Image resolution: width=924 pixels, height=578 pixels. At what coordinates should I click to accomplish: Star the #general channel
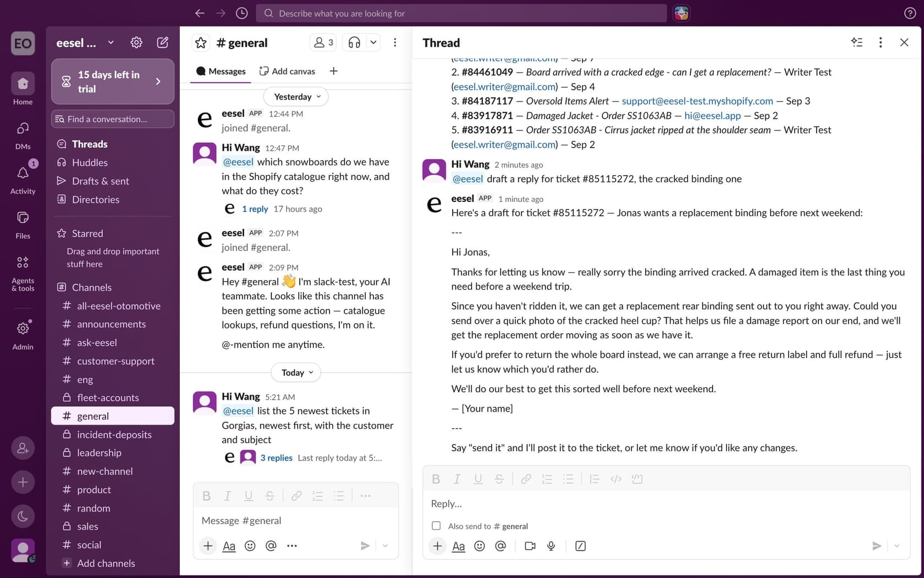pyautogui.click(x=201, y=42)
